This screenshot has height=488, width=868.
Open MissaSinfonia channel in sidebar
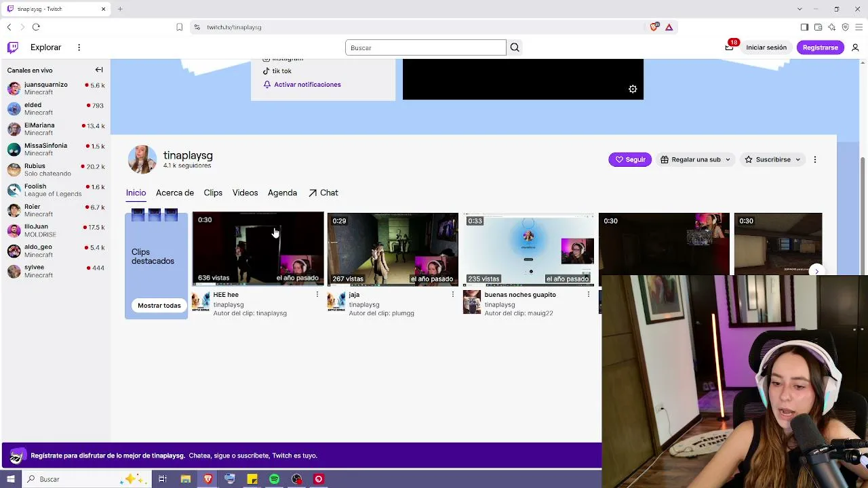tap(56, 149)
